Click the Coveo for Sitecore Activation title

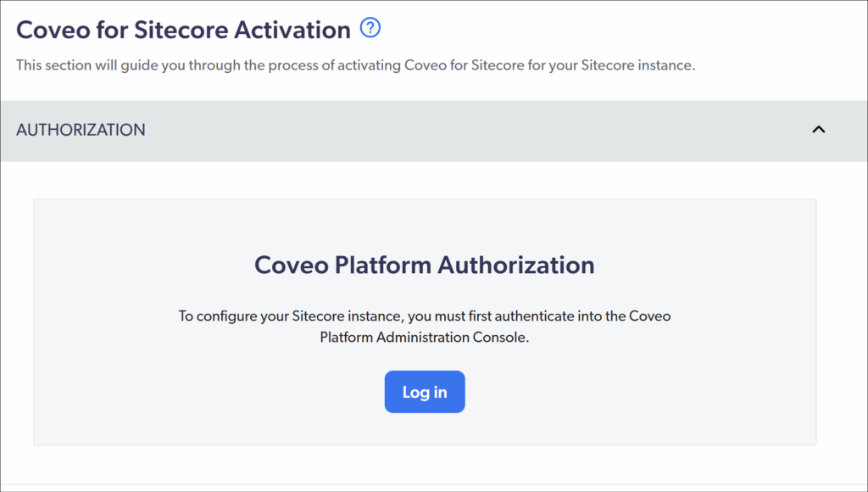pos(183,30)
